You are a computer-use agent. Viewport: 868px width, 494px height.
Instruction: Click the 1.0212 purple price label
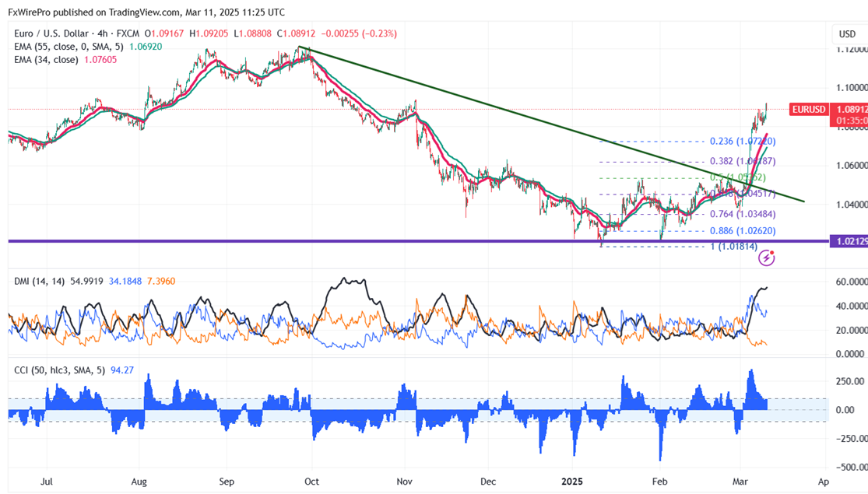pos(849,241)
